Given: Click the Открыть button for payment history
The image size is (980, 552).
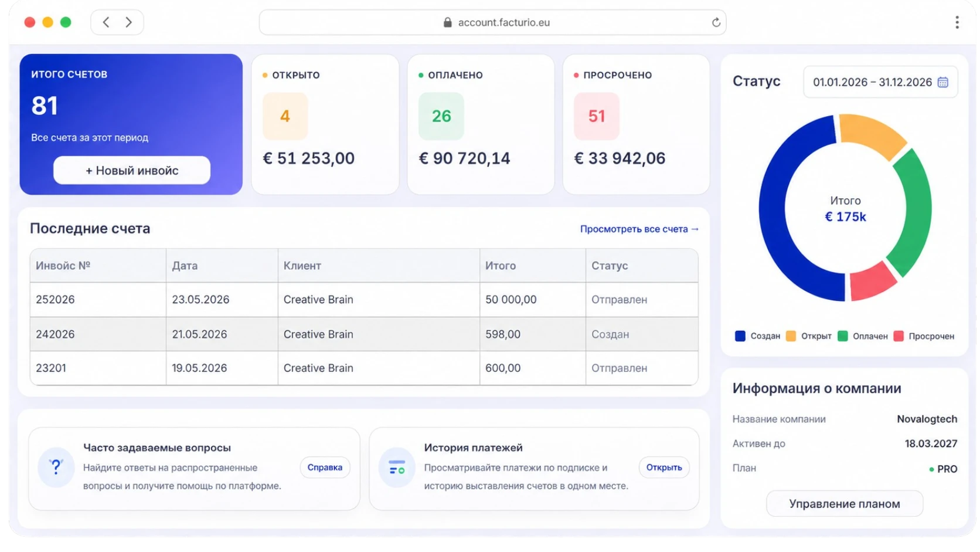Looking at the screenshot, I should (664, 467).
